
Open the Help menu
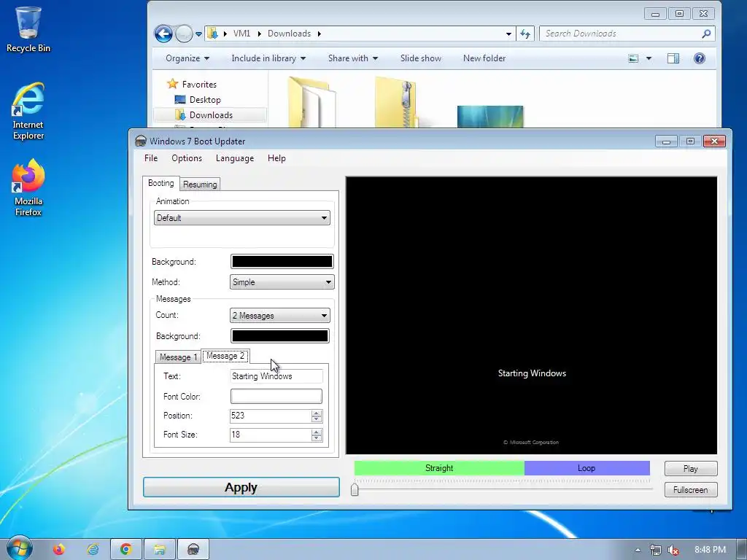tap(276, 158)
